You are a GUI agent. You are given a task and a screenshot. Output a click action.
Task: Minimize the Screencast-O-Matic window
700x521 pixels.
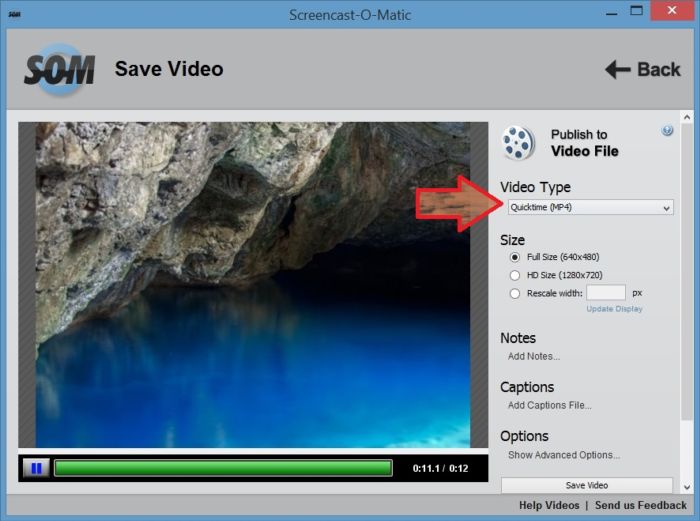point(612,13)
